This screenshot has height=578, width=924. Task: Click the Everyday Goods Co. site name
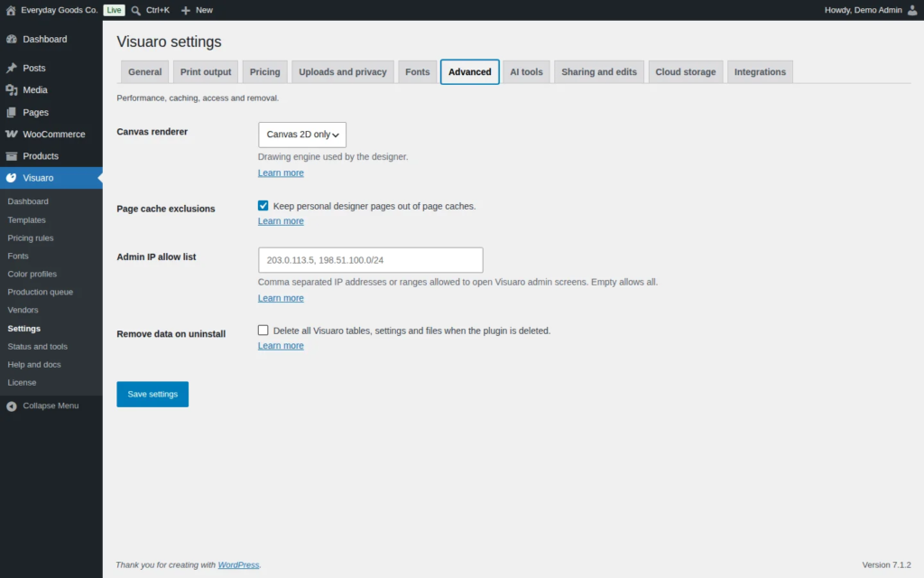click(59, 10)
